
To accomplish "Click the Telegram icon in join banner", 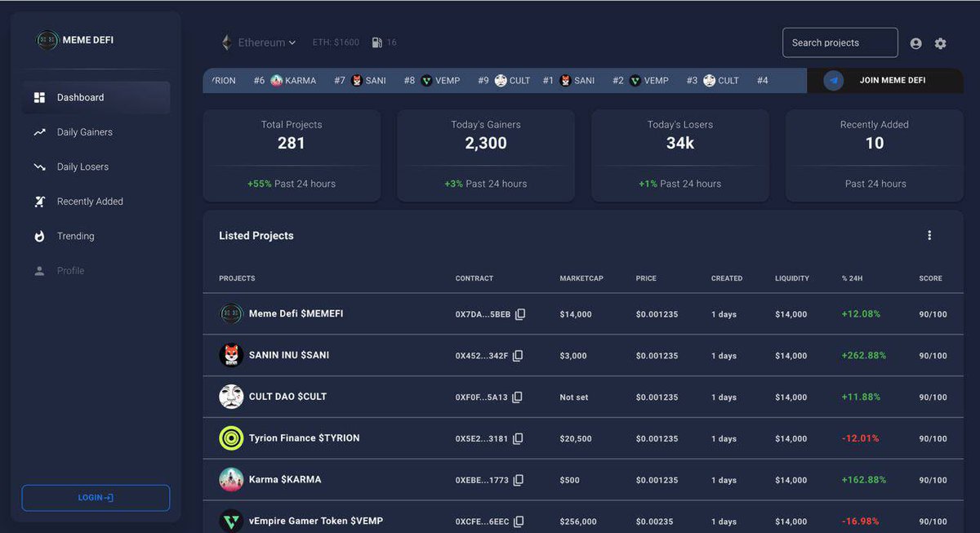I will 833,81.
